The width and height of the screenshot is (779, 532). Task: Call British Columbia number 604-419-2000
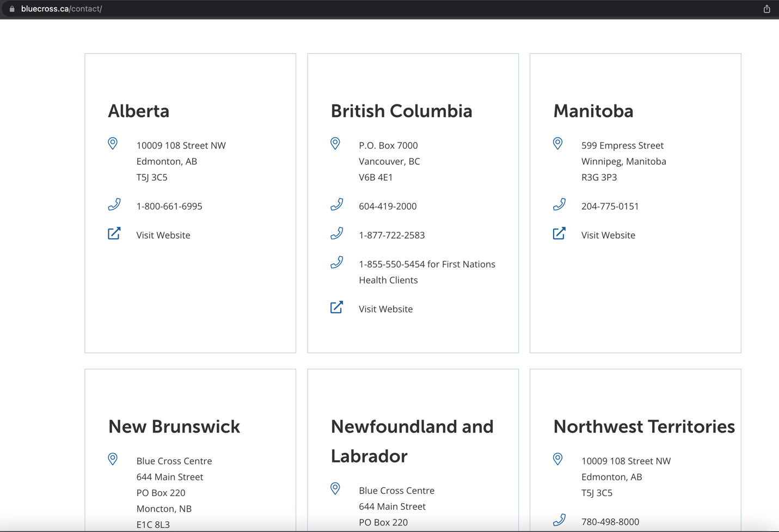coord(388,206)
